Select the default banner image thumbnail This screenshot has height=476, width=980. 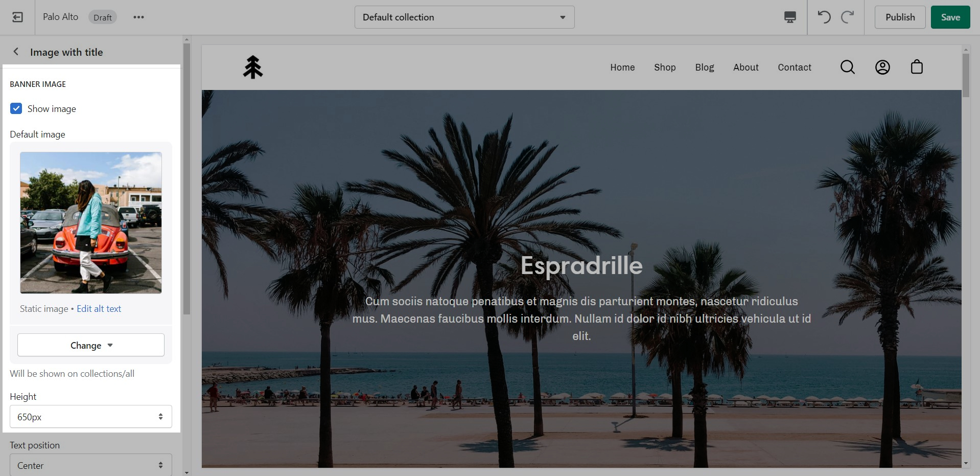pyautogui.click(x=91, y=223)
